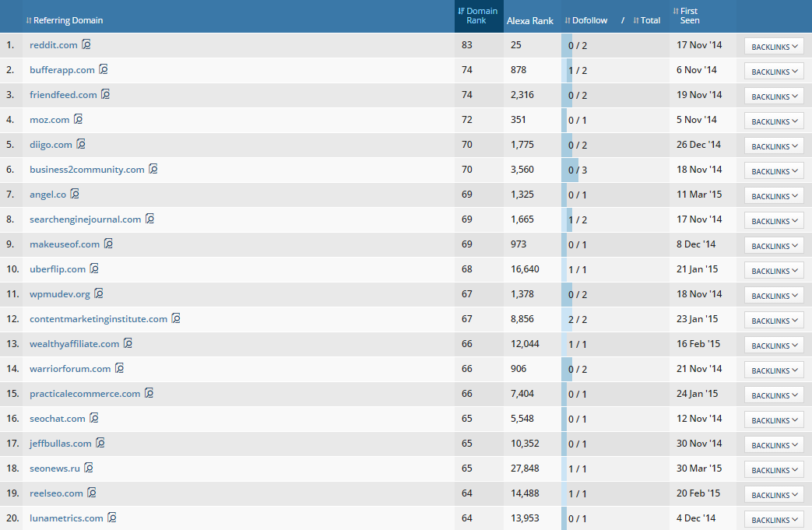This screenshot has width=812, height=530.
Task: Select Alexa Rank value 14,488
Action: (525, 493)
